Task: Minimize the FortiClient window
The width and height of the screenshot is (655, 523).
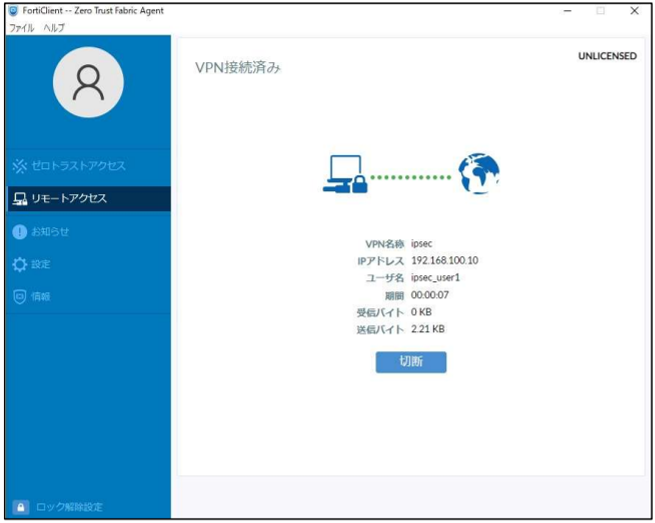Action: [569, 11]
